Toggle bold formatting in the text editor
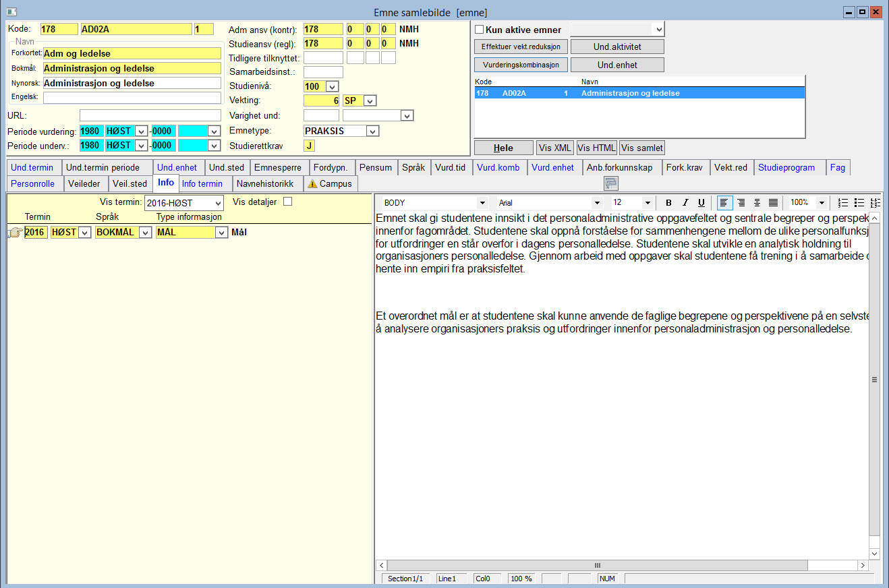This screenshot has height=588, width=889. point(668,203)
